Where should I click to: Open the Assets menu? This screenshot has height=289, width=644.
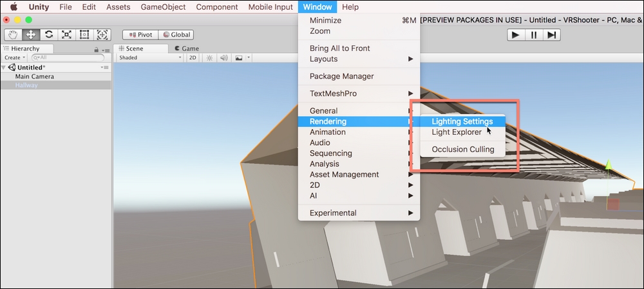click(118, 7)
